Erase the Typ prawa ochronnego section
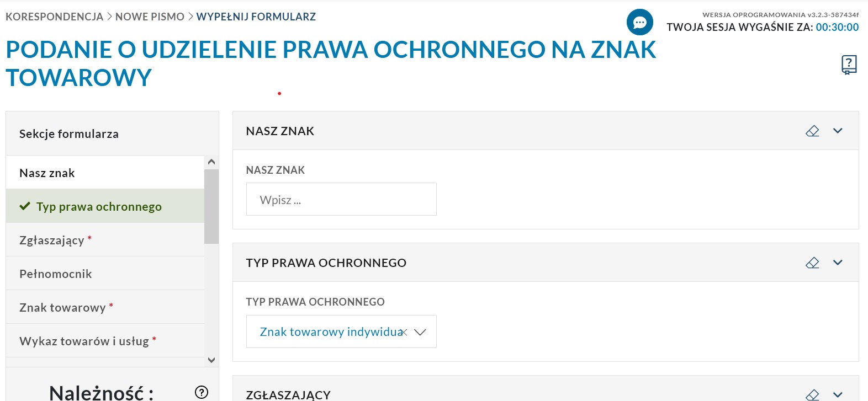 point(812,263)
